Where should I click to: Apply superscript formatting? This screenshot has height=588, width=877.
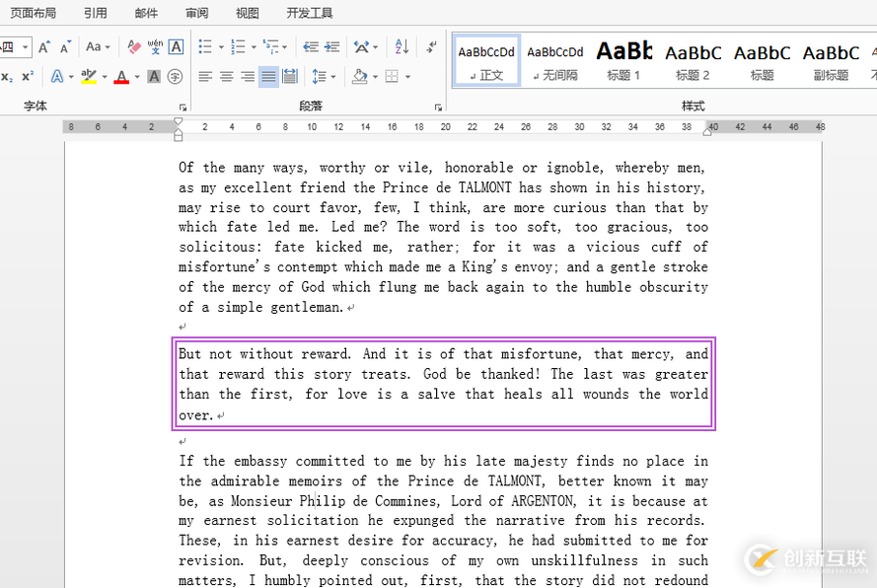coord(28,76)
